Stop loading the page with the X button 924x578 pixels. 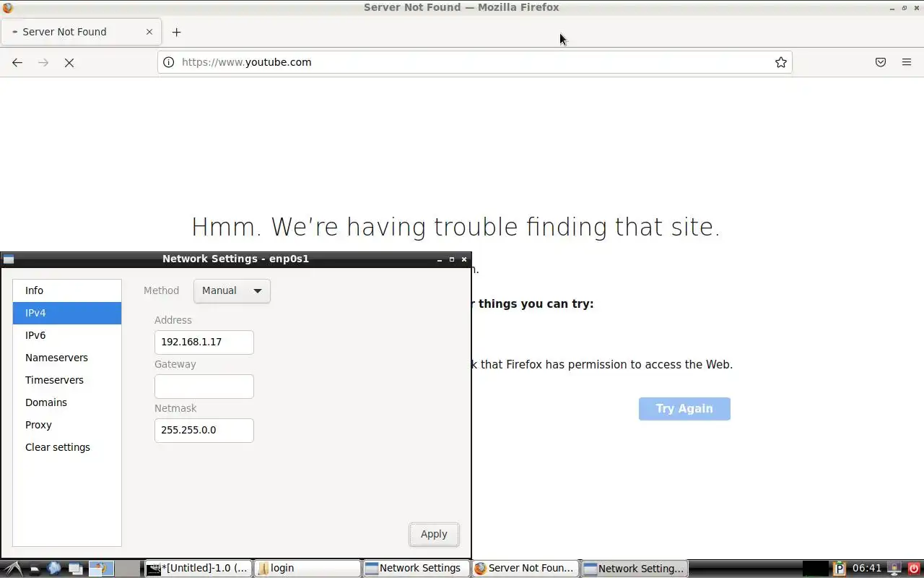(69, 62)
